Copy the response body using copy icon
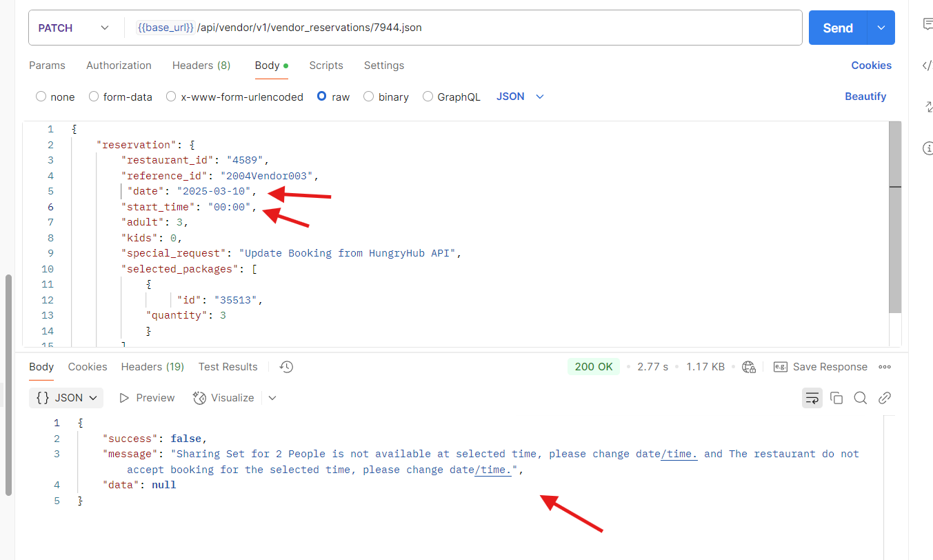 [x=836, y=398]
